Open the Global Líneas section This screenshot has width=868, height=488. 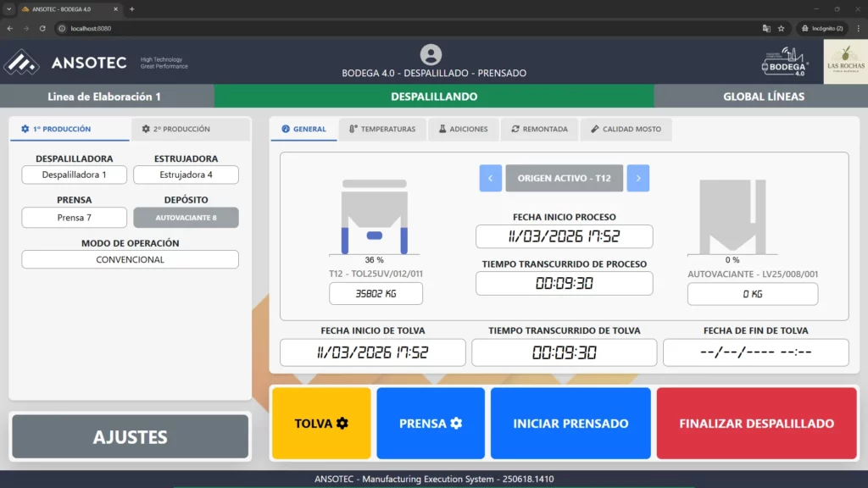coord(760,97)
